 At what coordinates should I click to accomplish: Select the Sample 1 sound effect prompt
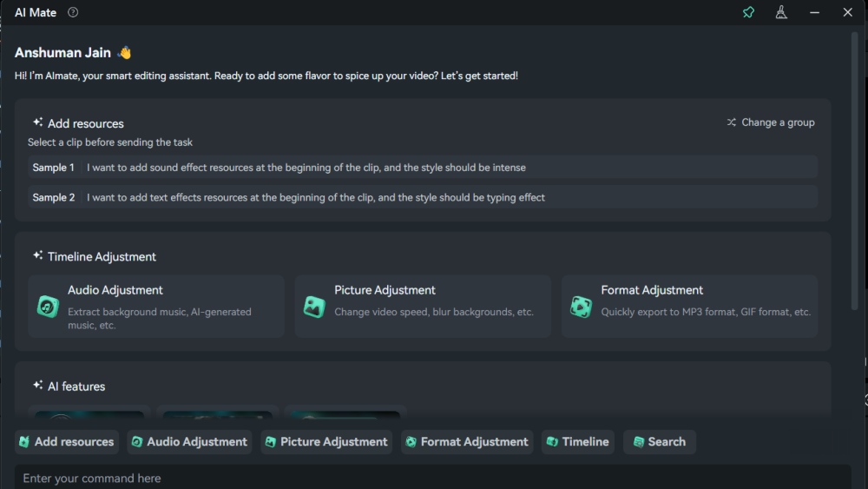[x=423, y=168]
